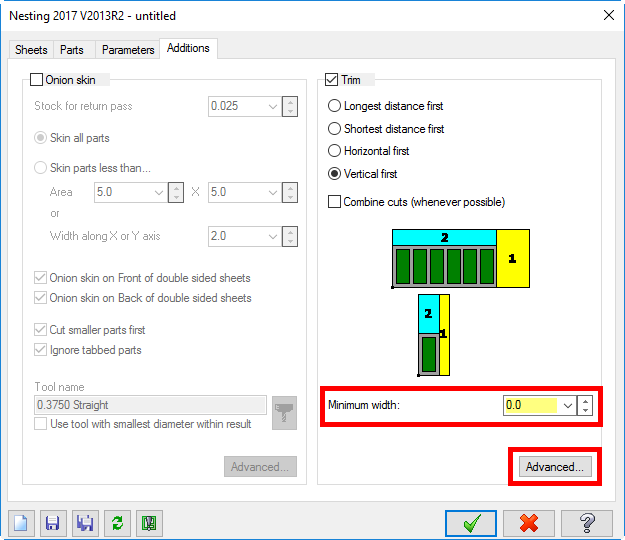Toggle Onion skin on Back of double sided sheets

(x=40, y=298)
